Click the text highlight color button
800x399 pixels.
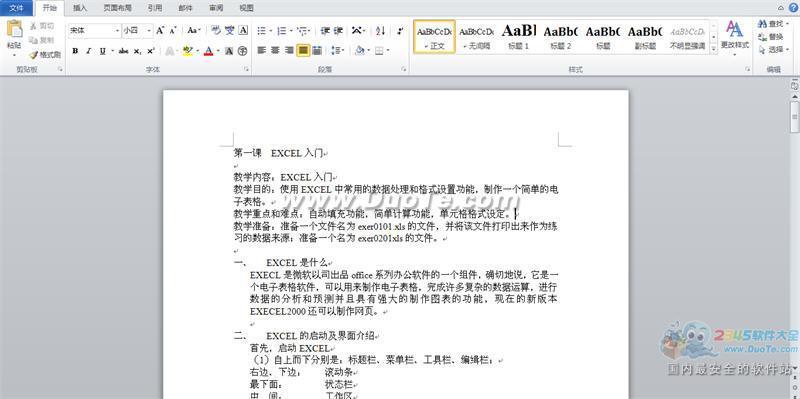187,51
